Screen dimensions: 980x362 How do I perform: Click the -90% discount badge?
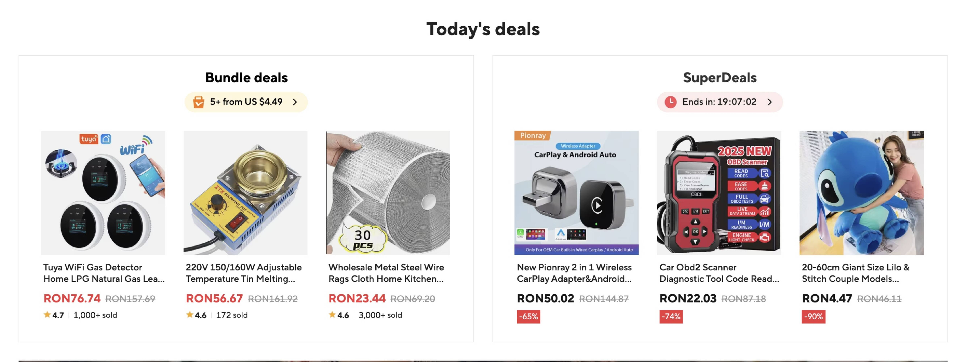pyautogui.click(x=813, y=316)
